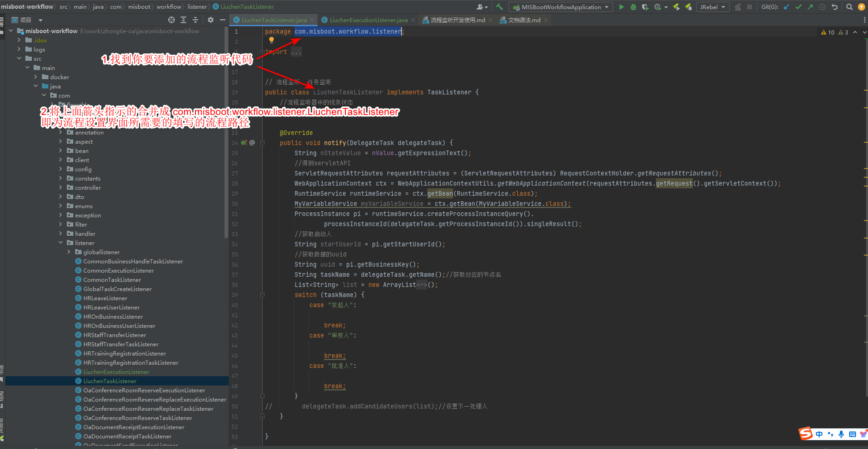The image size is (868, 449).
Task: Open Git history clock icon
Action: click(822, 7)
